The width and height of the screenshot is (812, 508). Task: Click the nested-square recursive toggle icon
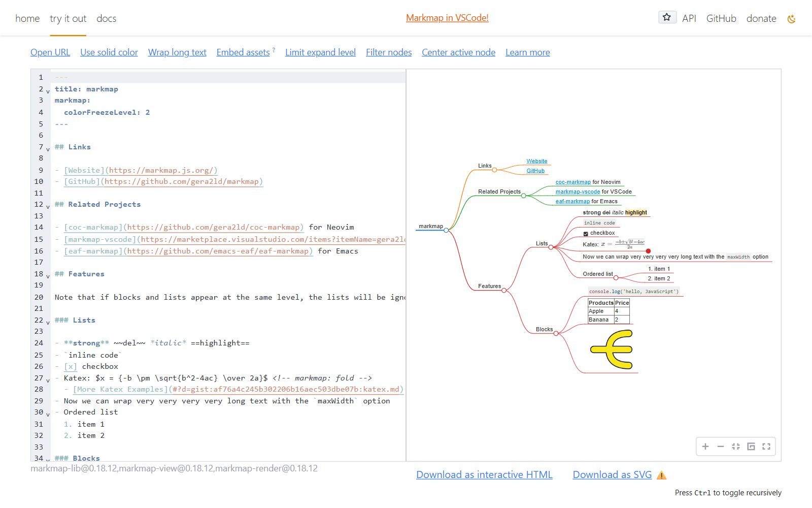(751, 447)
